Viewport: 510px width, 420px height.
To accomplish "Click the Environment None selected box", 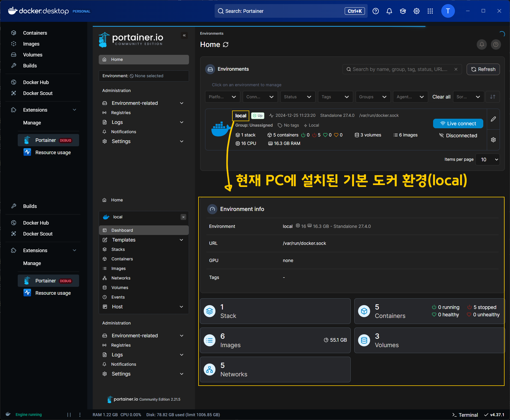I will pyautogui.click(x=144, y=76).
